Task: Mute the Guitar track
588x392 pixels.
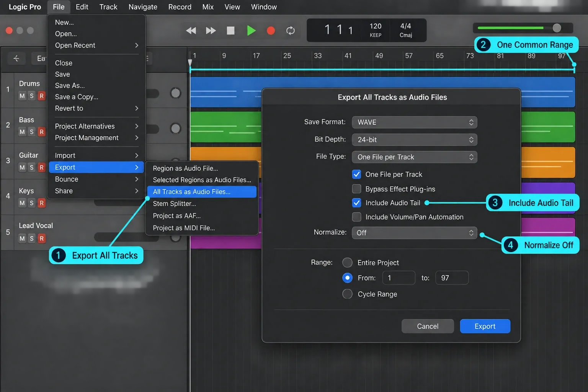Action: click(x=22, y=167)
